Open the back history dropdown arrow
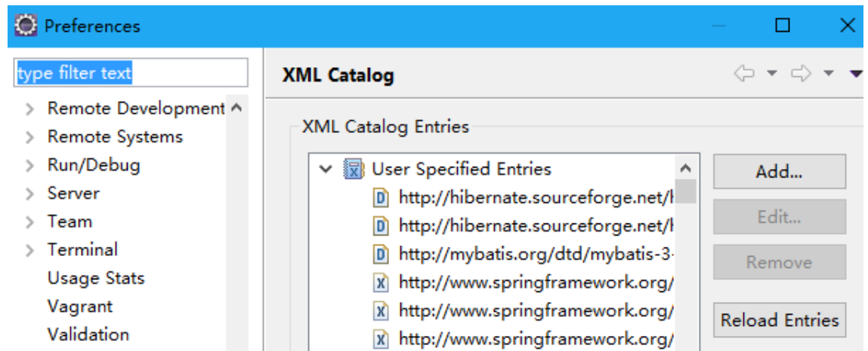The height and width of the screenshot is (351, 868). [x=771, y=73]
